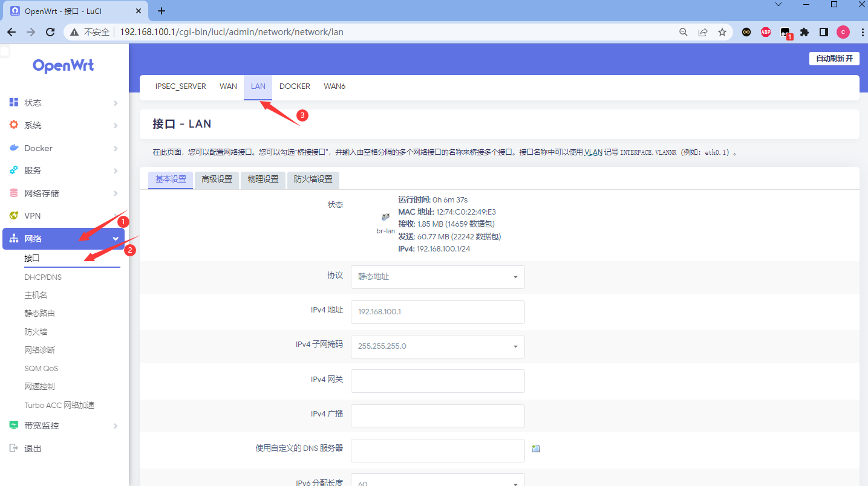Image resolution: width=868 pixels, height=486 pixels.
Task: Select the DOCKER interface tab
Action: [295, 86]
